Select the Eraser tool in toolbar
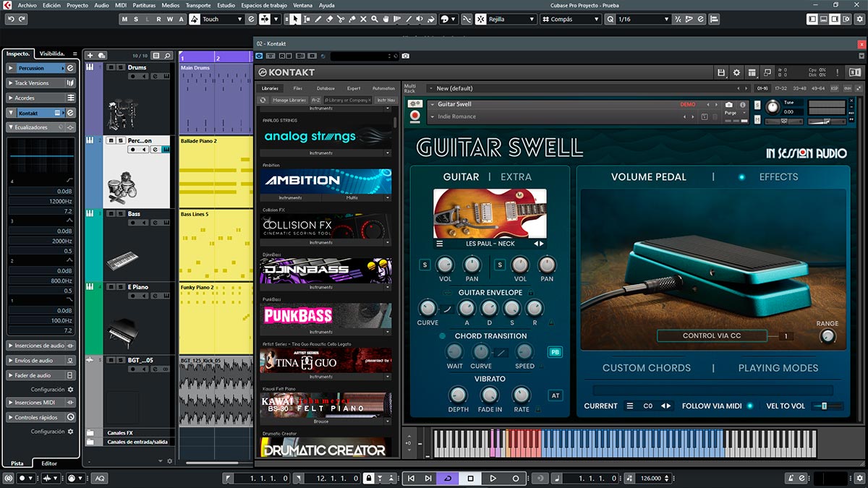This screenshot has height=488, width=868. [x=329, y=19]
